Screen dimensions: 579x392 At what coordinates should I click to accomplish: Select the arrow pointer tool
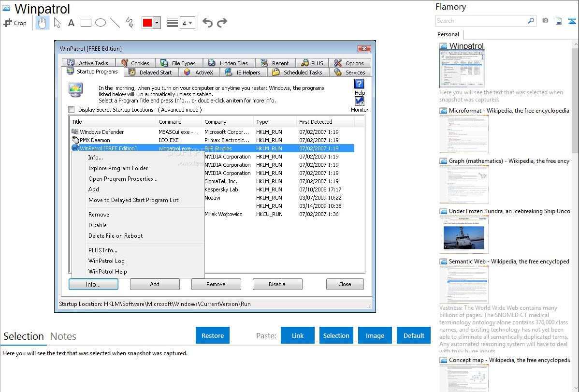point(58,23)
